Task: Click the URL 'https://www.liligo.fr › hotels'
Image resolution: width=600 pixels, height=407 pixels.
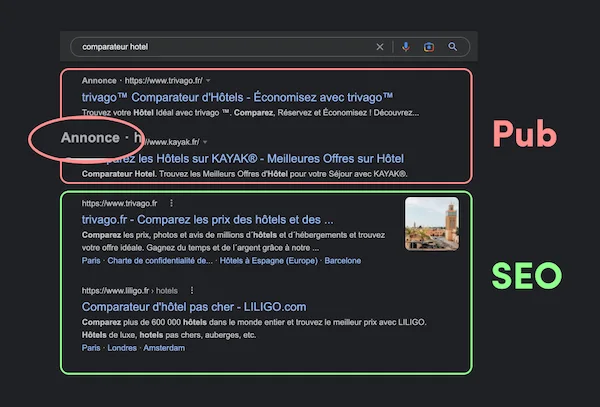Action: click(130, 291)
